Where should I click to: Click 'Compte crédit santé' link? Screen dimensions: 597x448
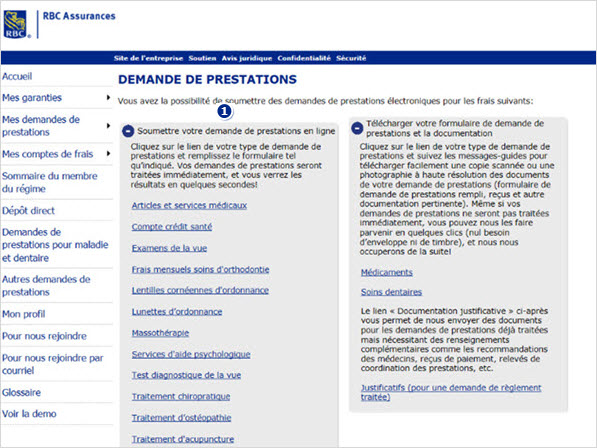pos(172,227)
